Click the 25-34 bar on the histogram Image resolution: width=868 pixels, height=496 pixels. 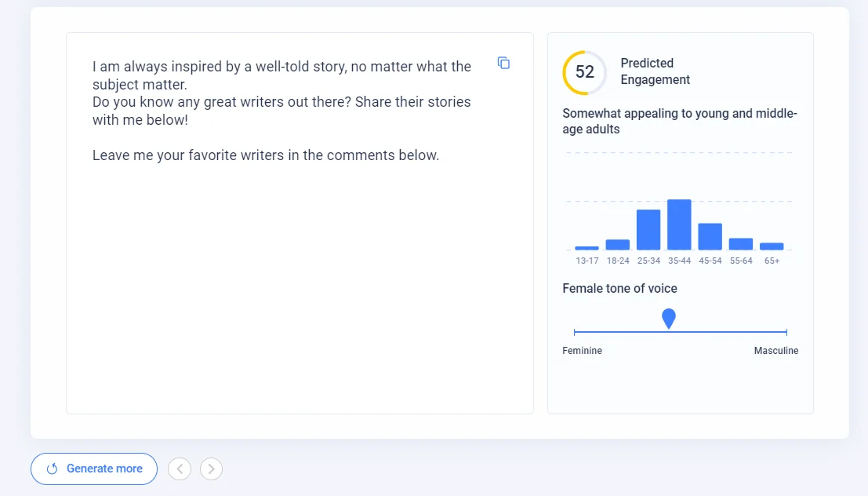pyautogui.click(x=648, y=229)
